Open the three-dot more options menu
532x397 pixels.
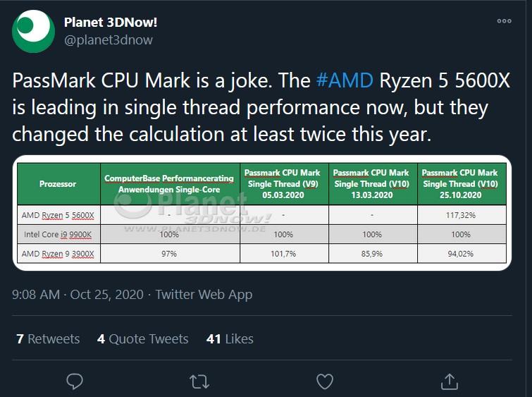click(505, 21)
